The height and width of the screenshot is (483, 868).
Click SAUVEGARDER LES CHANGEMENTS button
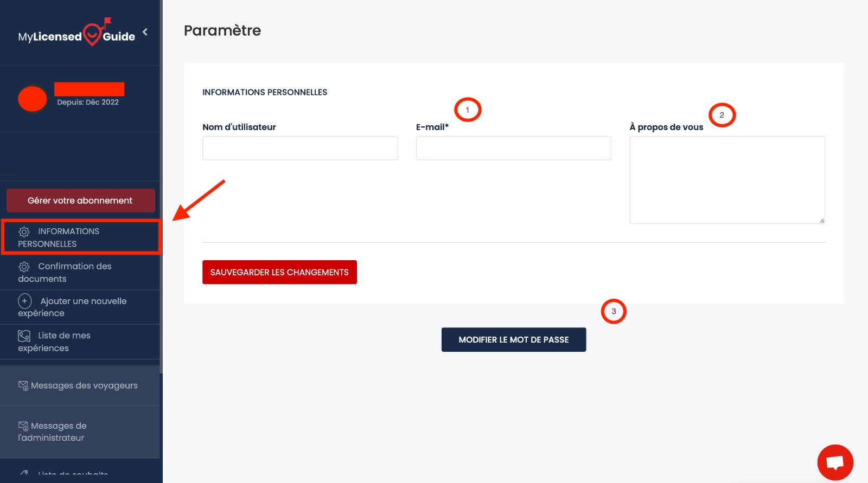279,272
